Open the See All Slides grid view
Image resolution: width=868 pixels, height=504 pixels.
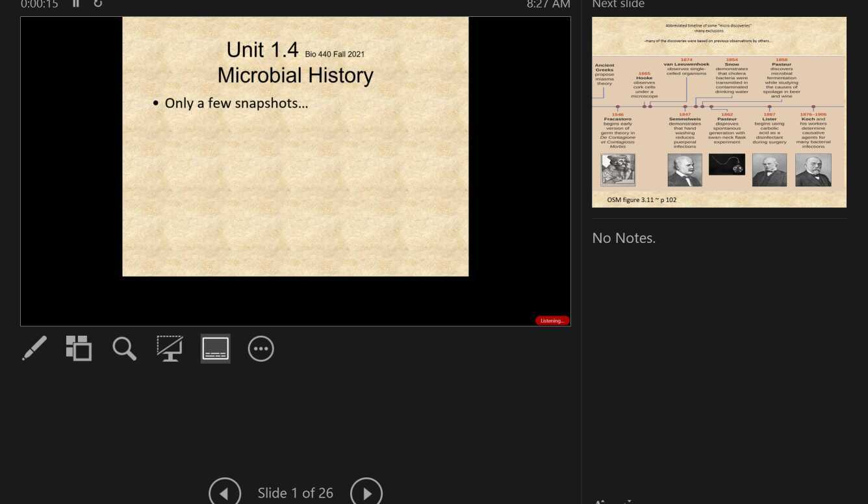79,349
